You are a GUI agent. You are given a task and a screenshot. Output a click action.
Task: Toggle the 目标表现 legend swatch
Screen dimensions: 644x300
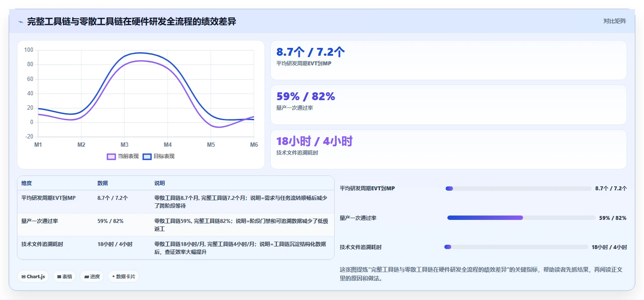point(147,156)
